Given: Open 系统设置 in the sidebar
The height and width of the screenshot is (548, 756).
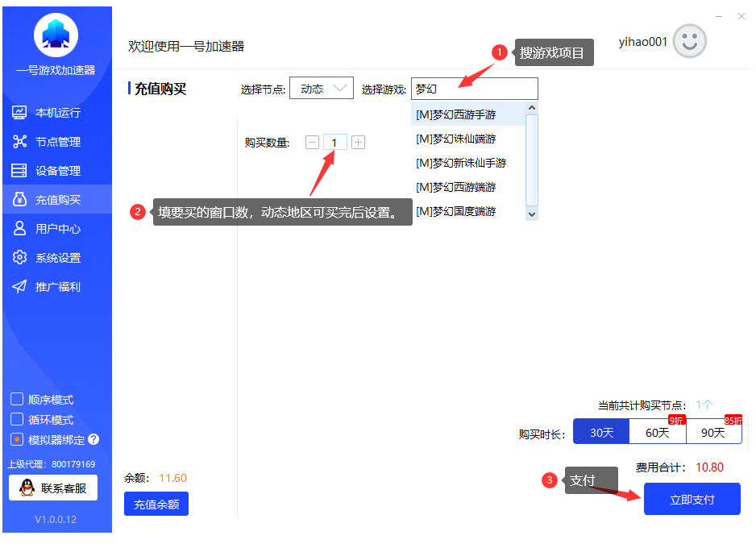Looking at the screenshot, I should coord(57,257).
